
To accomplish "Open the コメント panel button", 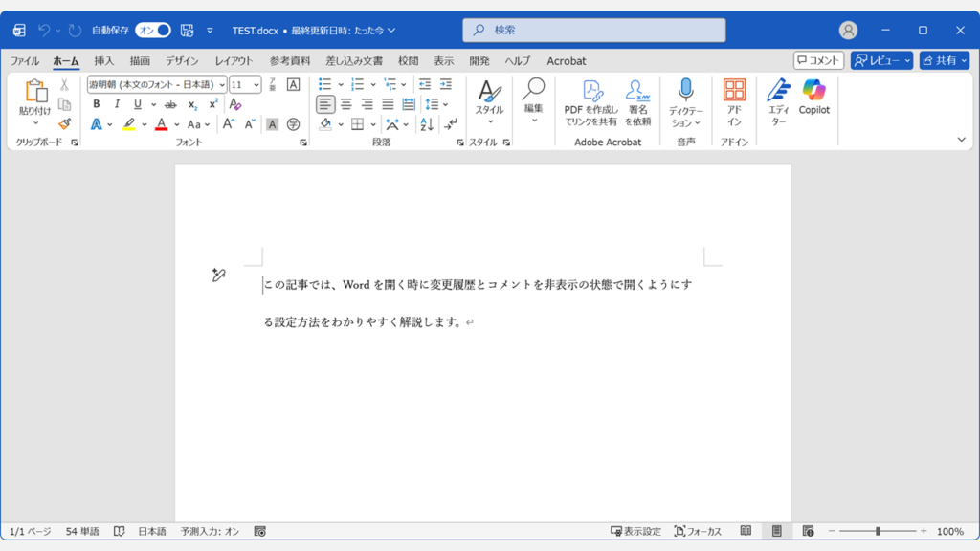I will click(818, 59).
